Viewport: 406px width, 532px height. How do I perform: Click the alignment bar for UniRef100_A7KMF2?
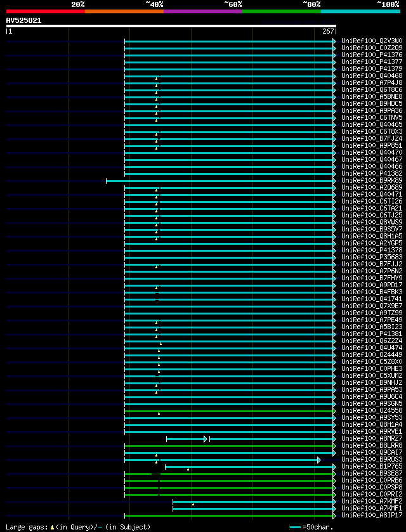point(253,502)
